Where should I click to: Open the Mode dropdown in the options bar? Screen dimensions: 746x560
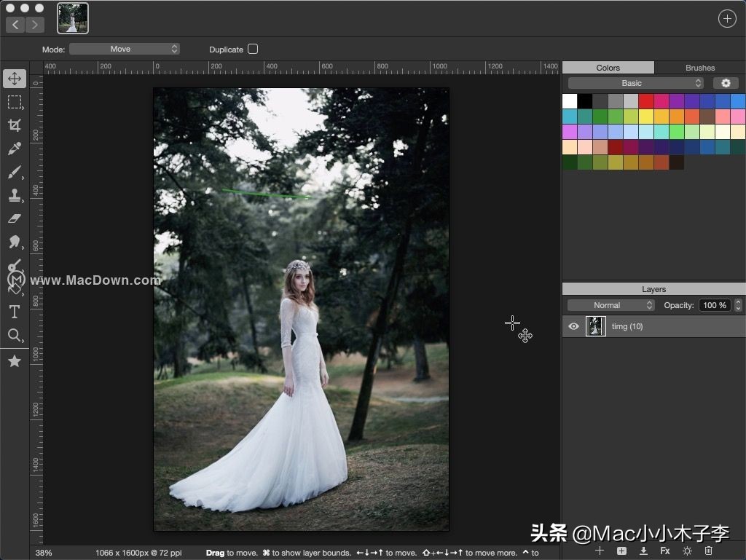pos(124,49)
